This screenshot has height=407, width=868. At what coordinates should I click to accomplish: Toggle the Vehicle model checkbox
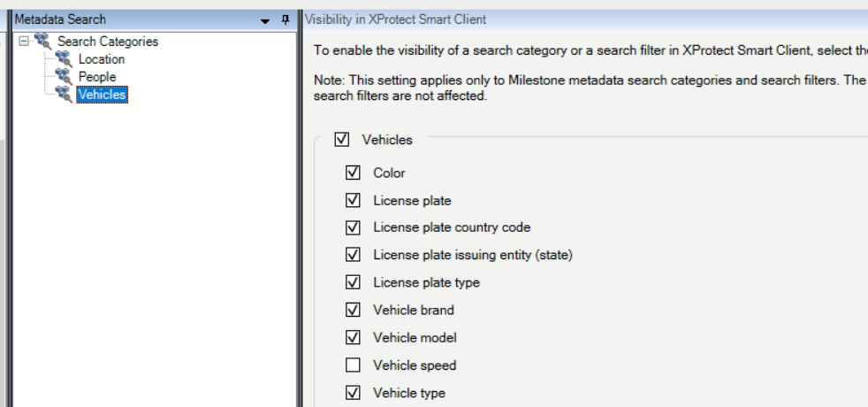coord(353,337)
